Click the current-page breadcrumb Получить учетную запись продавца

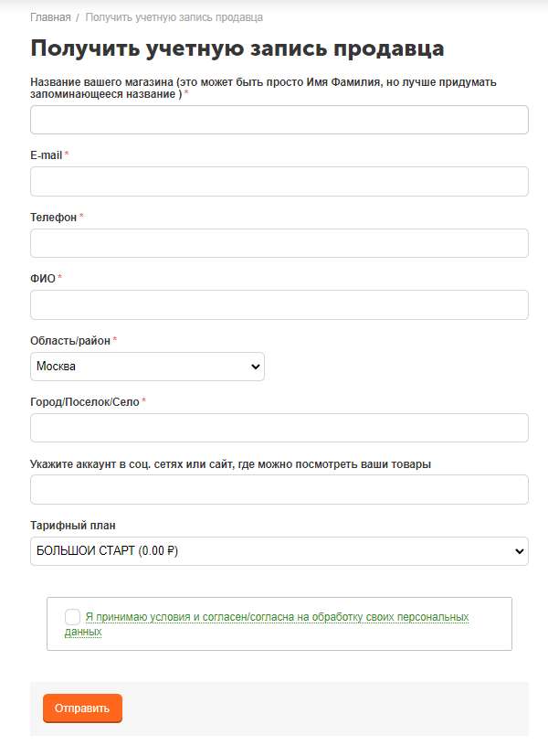coord(174,17)
